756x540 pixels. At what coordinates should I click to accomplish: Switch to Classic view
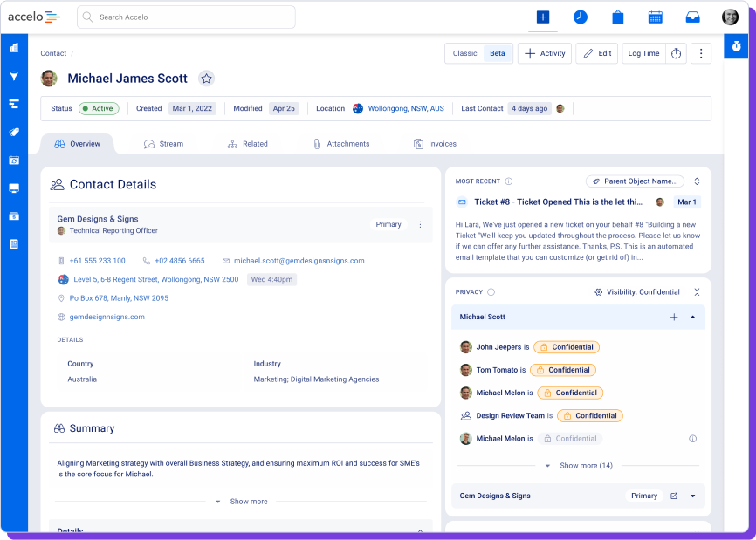[464, 53]
